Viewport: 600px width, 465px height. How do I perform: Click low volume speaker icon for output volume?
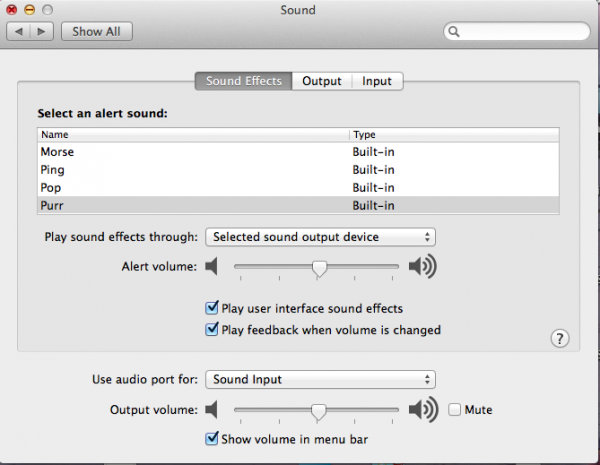(x=211, y=410)
